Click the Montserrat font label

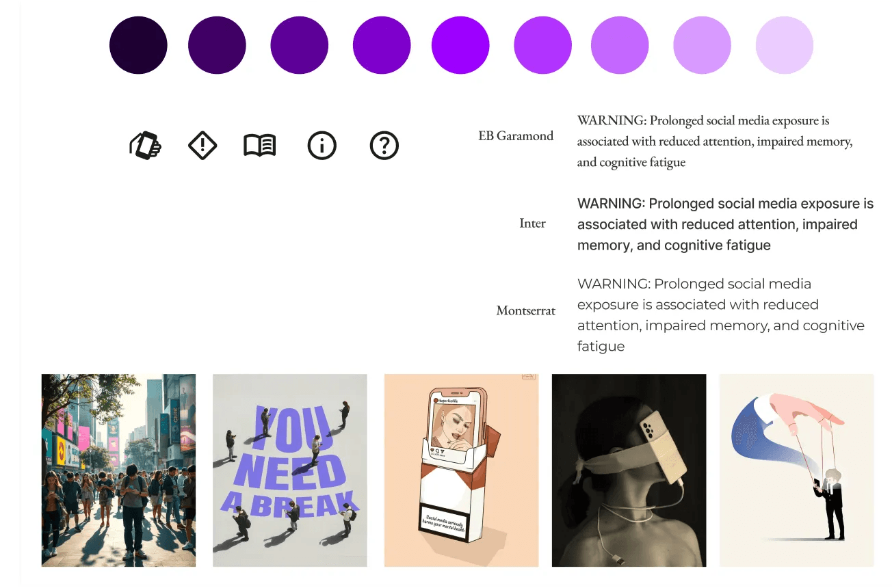526,310
